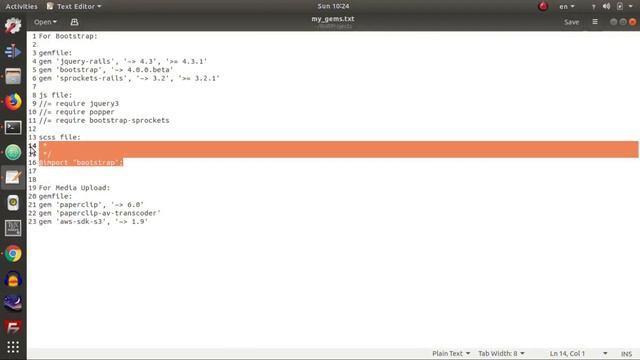Open the headphones audio app in dock
640x360 pixels.
click(x=13, y=279)
